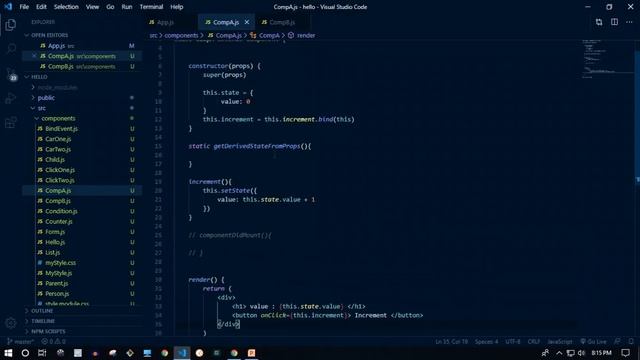The image size is (640, 360).
Task: Click Spaces: 4 indentation setting
Action: coord(486,341)
